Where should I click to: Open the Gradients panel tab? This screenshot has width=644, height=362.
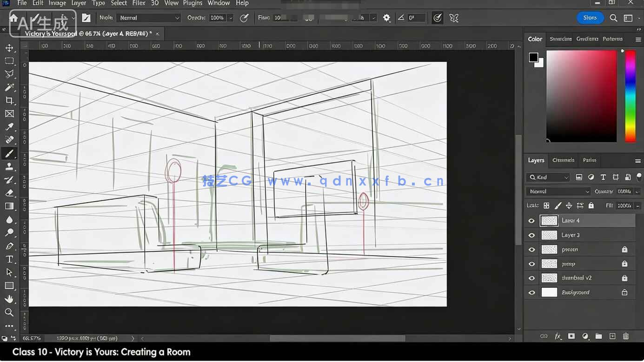[x=587, y=39]
